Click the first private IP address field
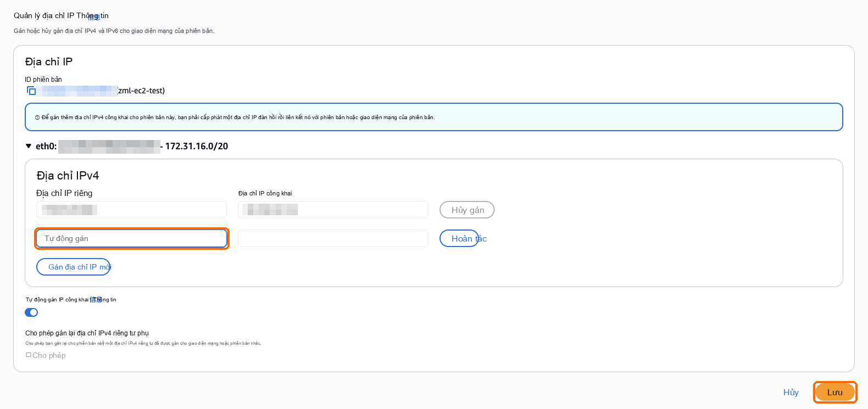868x409 pixels. (132, 210)
